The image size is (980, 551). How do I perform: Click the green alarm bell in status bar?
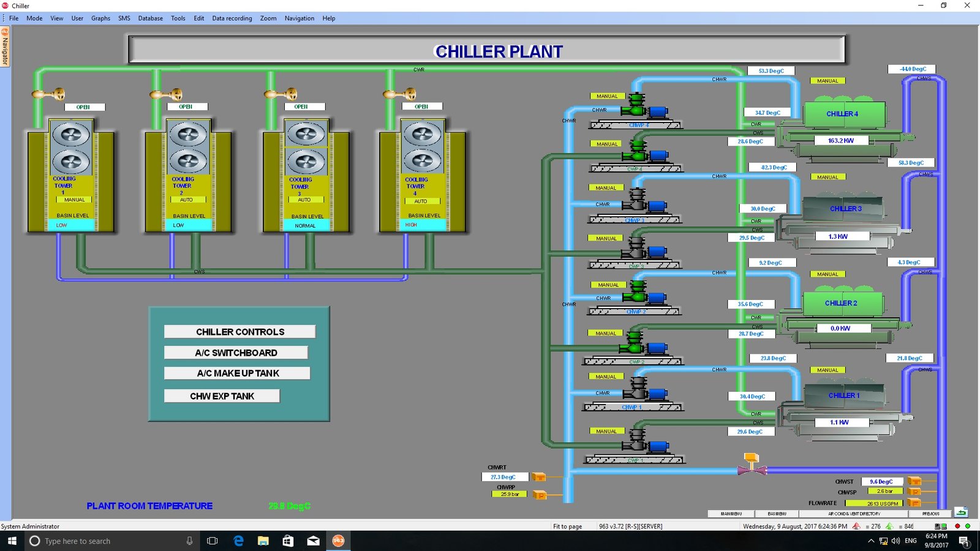pyautogui.click(x=889, y=526)
